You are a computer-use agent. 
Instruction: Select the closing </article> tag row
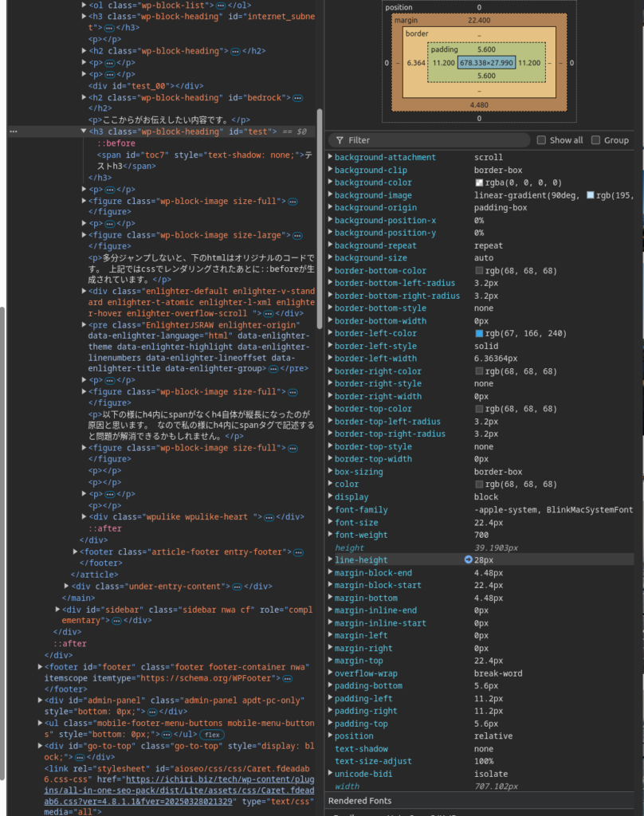pos(94,575)
